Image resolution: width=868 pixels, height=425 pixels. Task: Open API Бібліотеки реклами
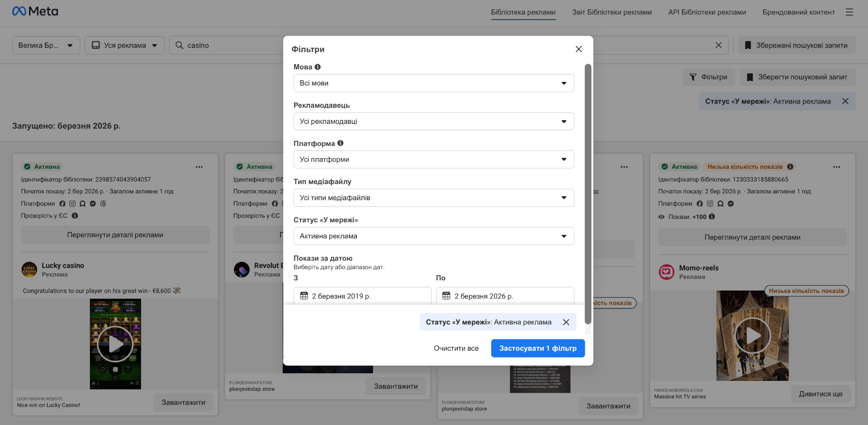[707, 12]
